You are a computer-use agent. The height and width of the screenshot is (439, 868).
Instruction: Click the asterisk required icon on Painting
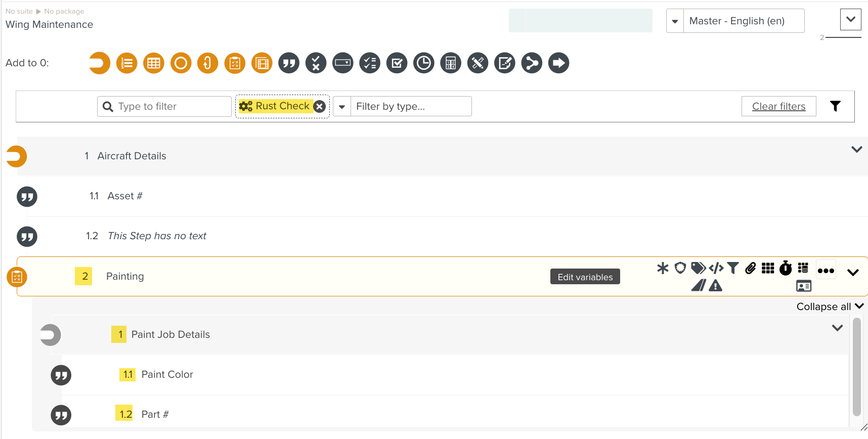pyautogui.click(x=663, y=268)
